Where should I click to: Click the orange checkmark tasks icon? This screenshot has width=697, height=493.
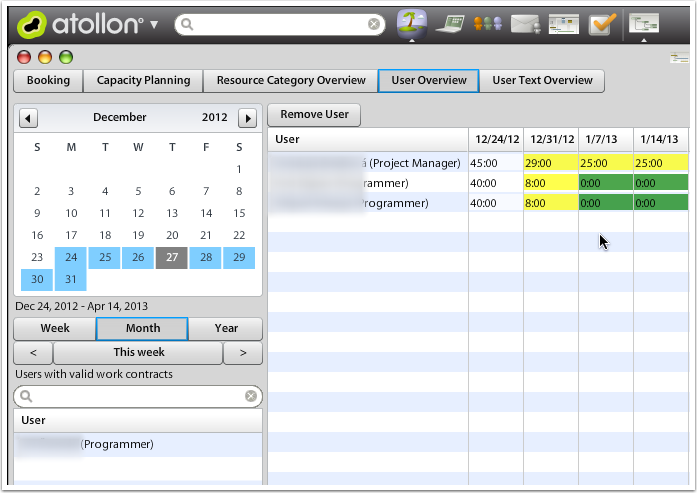pyautogui.click(x=600, y=23)
